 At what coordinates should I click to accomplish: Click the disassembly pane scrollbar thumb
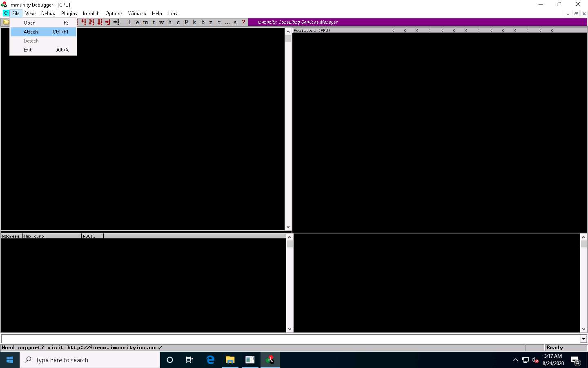click(x=288, y=38)
